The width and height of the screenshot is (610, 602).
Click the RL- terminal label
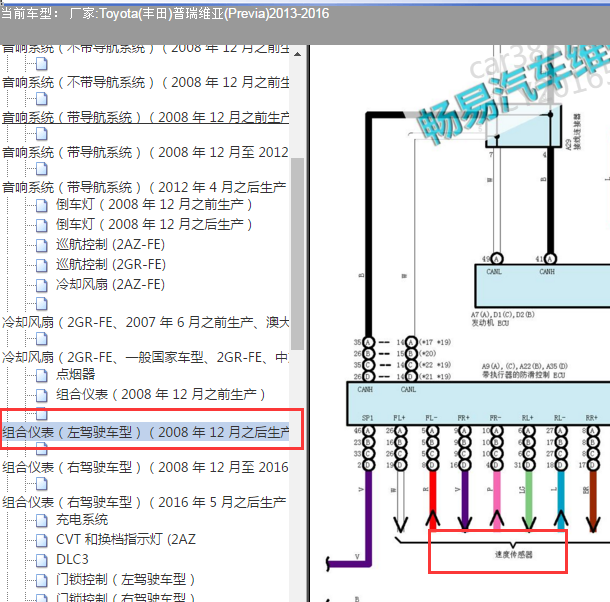(x=559, y=418)
